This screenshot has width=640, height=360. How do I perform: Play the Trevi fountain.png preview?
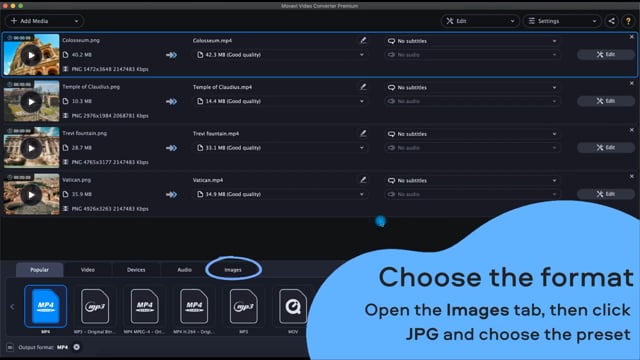click(x=31, y=148)
